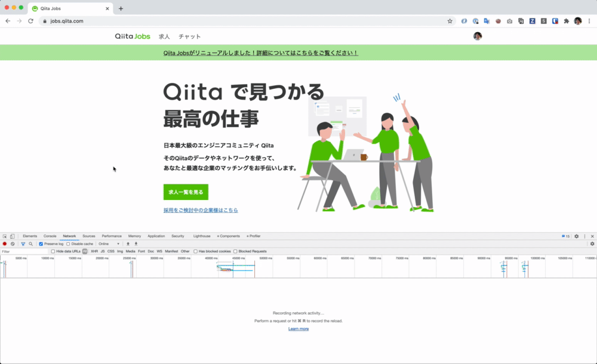Screen dimensions: 597x364
Task: Click the translate extension icon
Action: click(487, 21)
